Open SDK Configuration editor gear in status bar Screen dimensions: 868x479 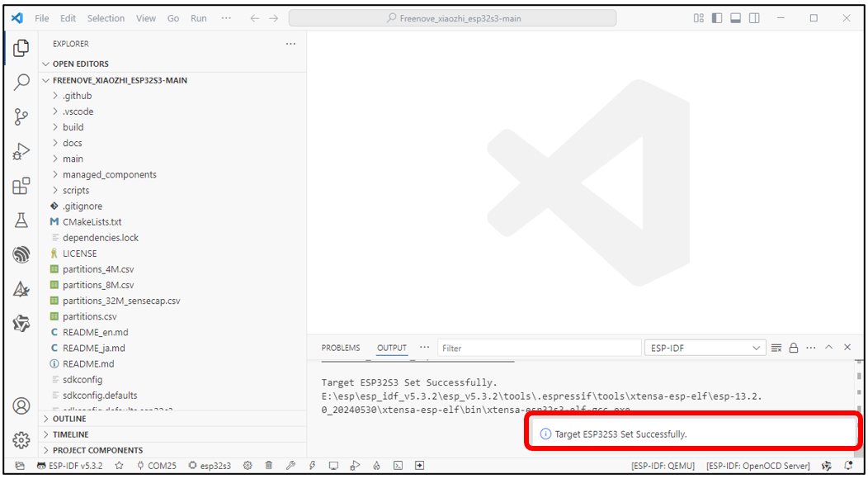248,466
